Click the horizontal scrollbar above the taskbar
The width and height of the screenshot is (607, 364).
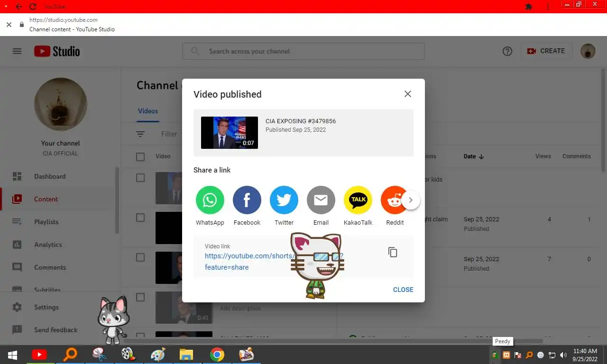pos(333,341)
